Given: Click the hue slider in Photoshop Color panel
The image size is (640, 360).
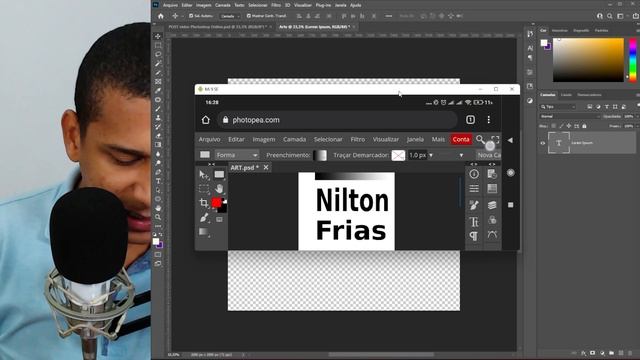Looking at the screenshot, I should (x=633, y=60).
